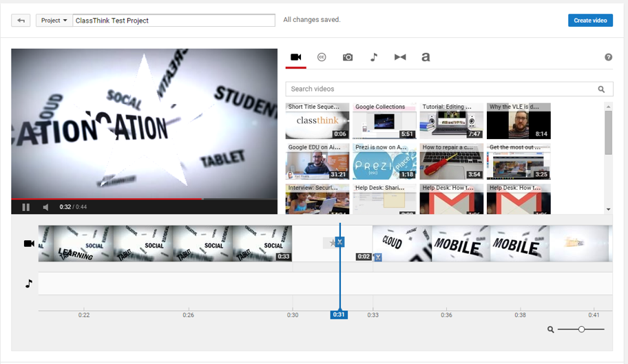Viewport: 628px width, 364px height.
Task: Click scissors icon beside 0:02 label
Action: tap(377, 257)
